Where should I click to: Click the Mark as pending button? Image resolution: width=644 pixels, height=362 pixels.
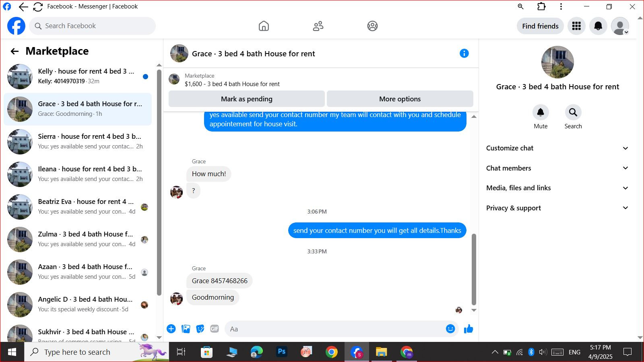pyautogui.click(x=247, y=99)
